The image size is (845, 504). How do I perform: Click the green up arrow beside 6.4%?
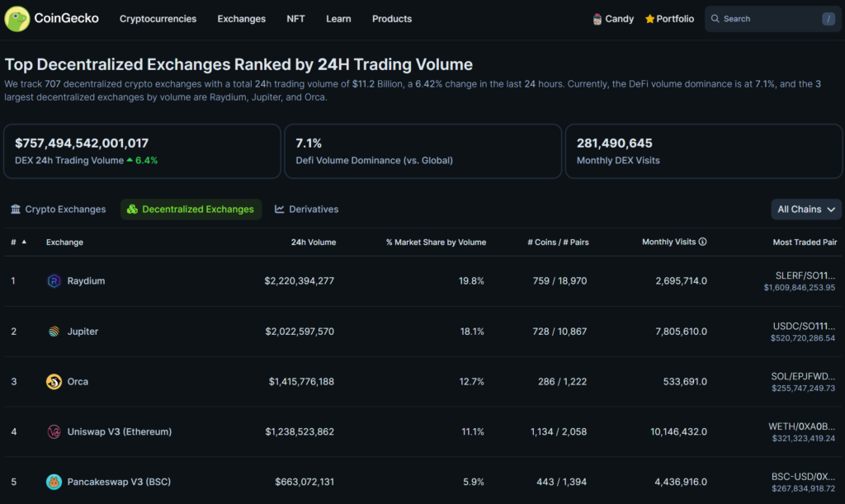[130, 160]
